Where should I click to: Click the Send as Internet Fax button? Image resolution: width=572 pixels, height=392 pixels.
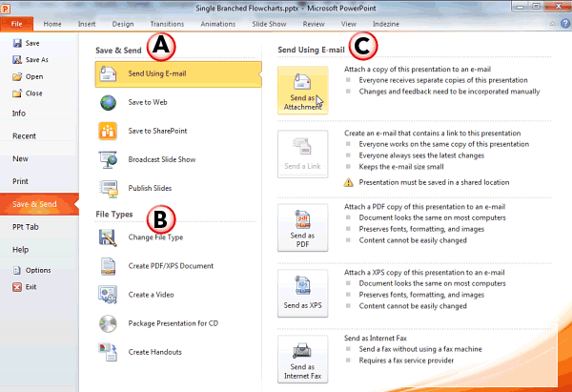[x=302, y=360]
